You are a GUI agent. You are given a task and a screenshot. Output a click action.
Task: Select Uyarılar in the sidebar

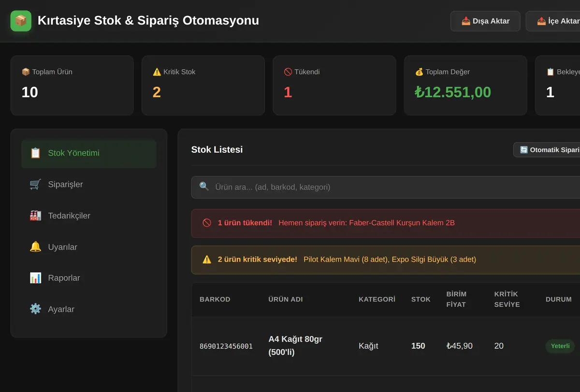[89, 247]
